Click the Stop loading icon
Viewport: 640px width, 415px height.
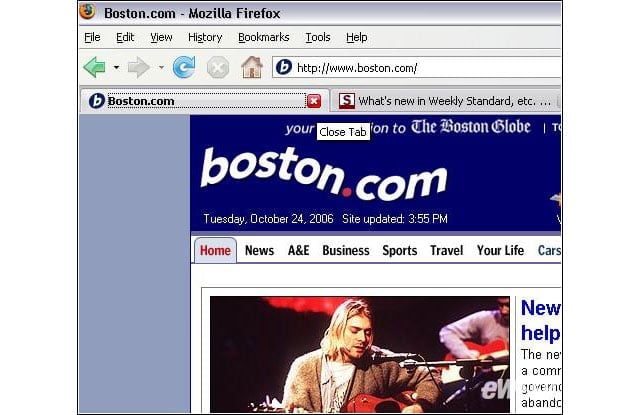[218, 68]
